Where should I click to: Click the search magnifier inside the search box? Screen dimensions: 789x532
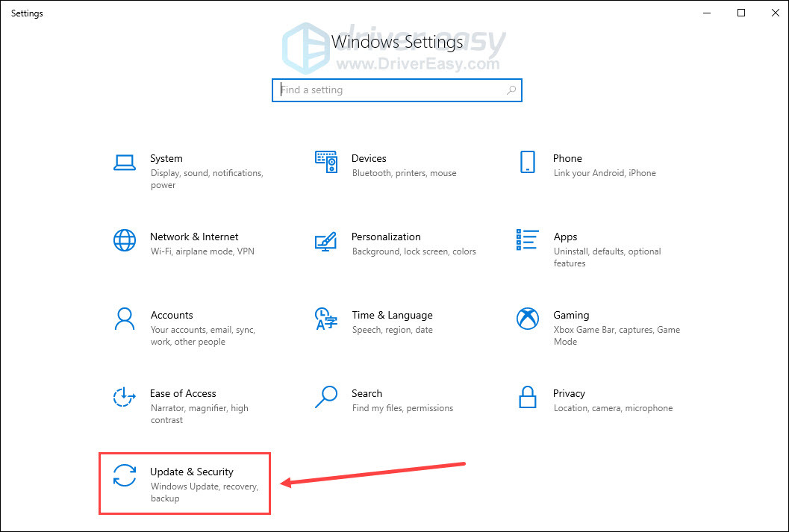511,90
